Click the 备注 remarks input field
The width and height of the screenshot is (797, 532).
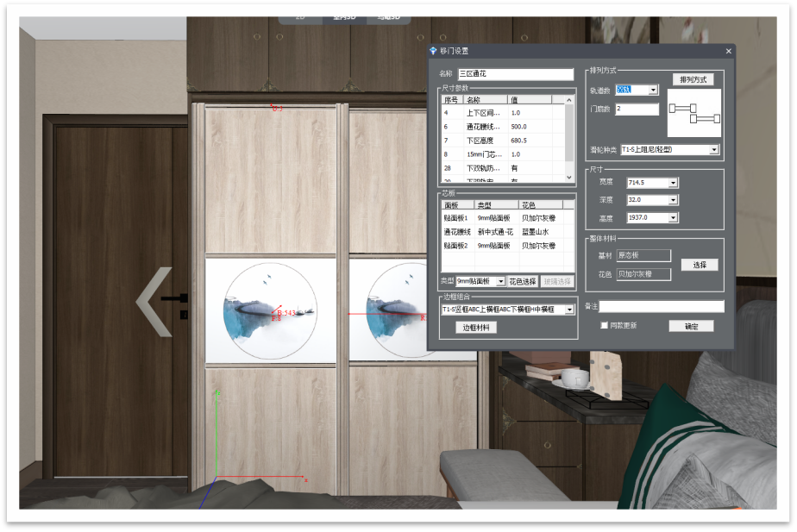click(x=662, y=306)
